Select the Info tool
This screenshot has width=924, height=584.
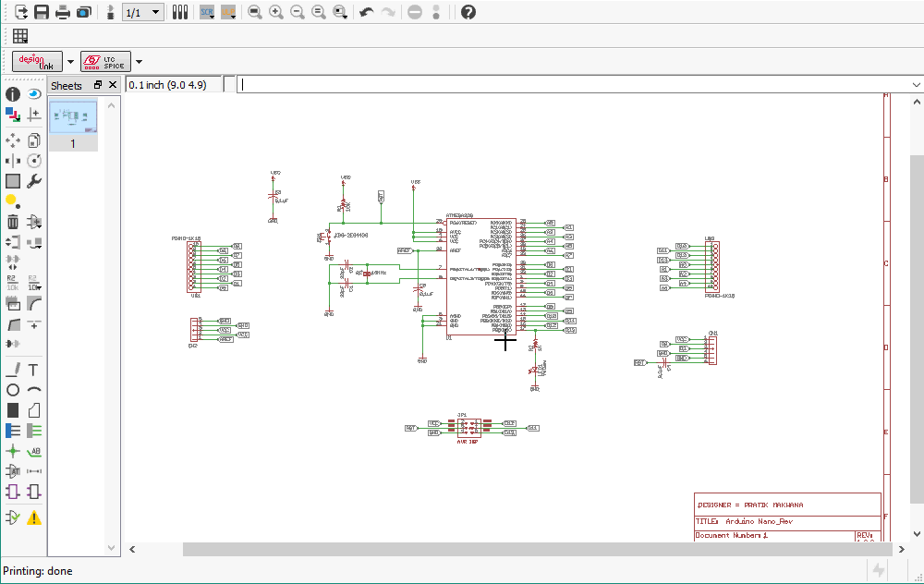click(12, 92)
